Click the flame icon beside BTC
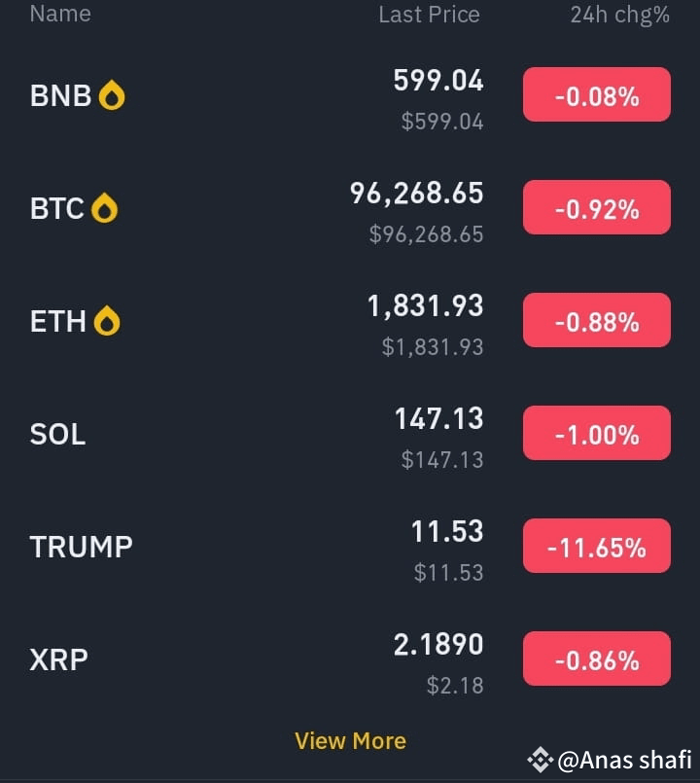This screenshot has height=783, width=700. pyautogui.click(x=104, y=208)
